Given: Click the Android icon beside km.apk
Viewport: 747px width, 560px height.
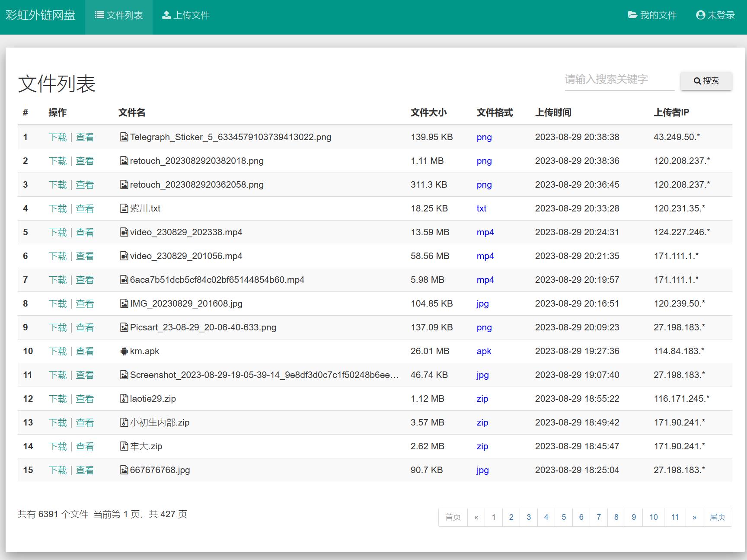Looking at the screenshot, I should click(124, 351).
